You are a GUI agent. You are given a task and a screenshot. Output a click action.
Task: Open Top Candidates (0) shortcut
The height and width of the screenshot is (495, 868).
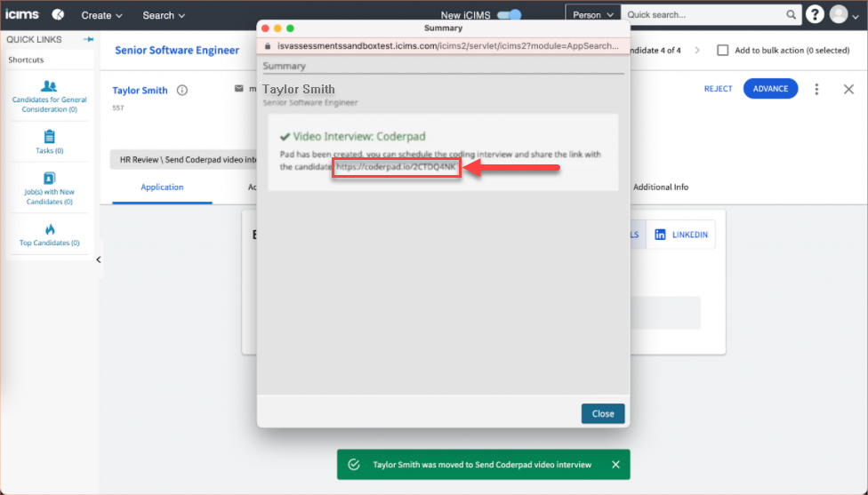[49, 235]
